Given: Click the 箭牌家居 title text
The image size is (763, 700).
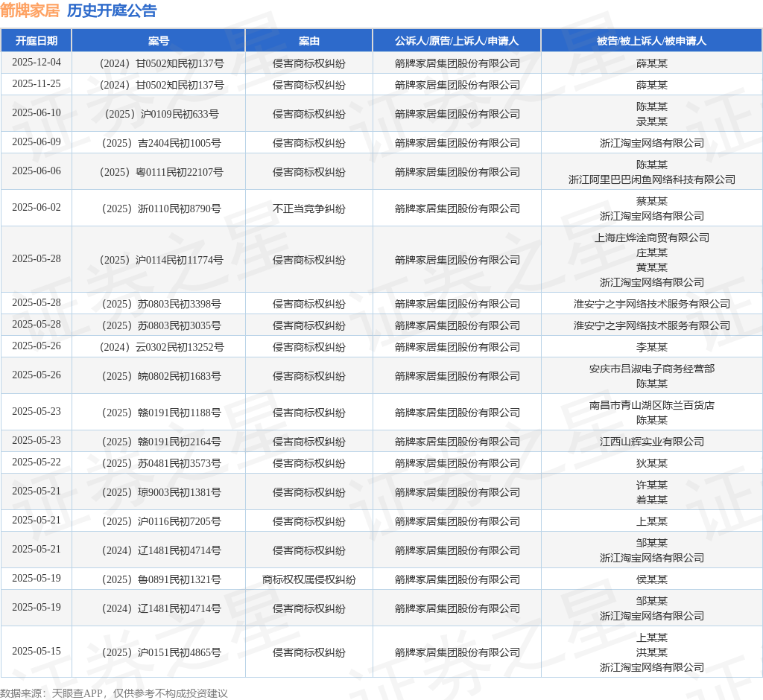Looking at the screenshot, I should click(30, 10).
